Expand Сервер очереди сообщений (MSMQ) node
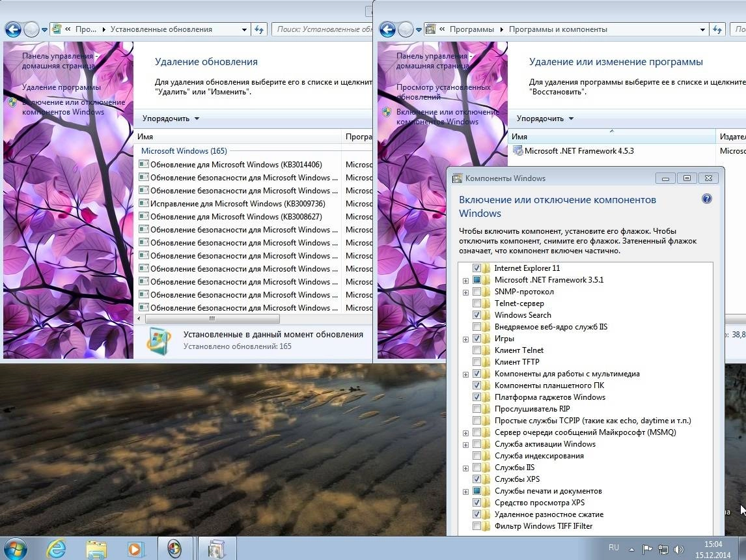Screen dimensions: 746x560 pyautogui.click(x=466, y=433)
